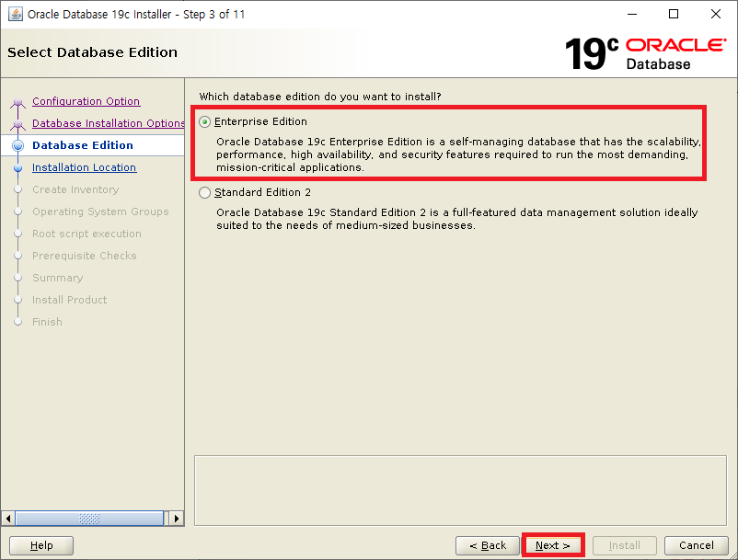This screenshot has width=738, height=560.
Task: Click the Create Inventory step label
Action: coord(75,189)
